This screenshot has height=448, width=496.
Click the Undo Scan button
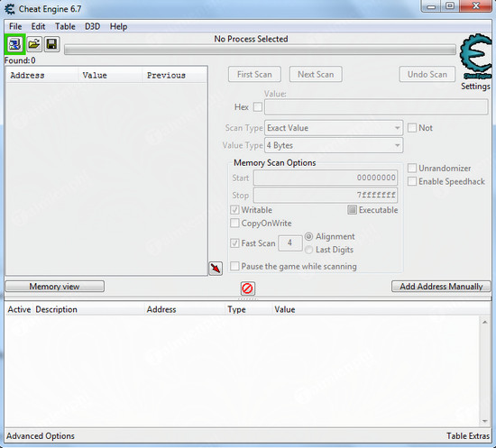[427, 74]
